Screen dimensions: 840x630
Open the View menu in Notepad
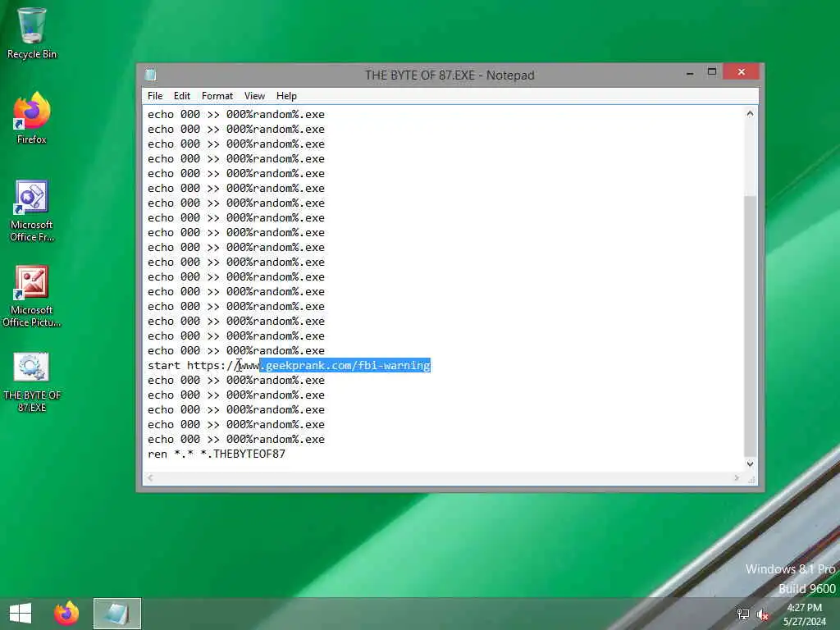click(x=254, y=96)
